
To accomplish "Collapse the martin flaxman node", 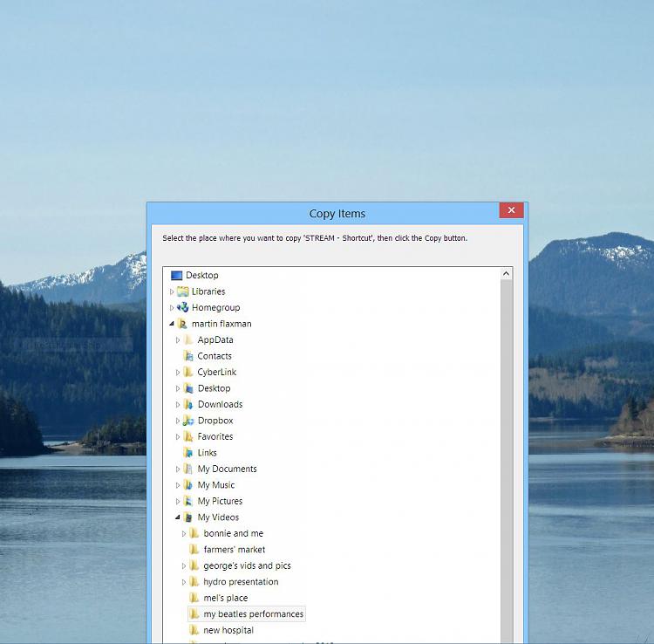I will pos(172,324).
